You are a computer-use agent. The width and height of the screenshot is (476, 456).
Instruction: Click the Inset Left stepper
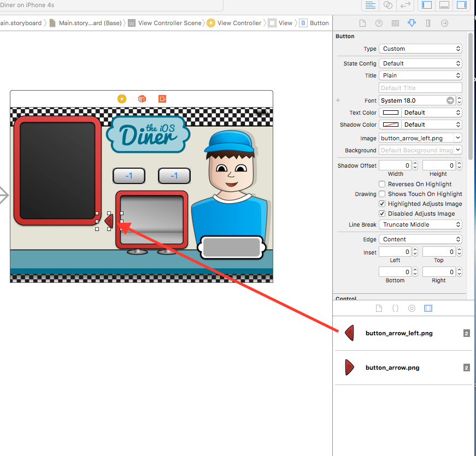tap(415, 252)
